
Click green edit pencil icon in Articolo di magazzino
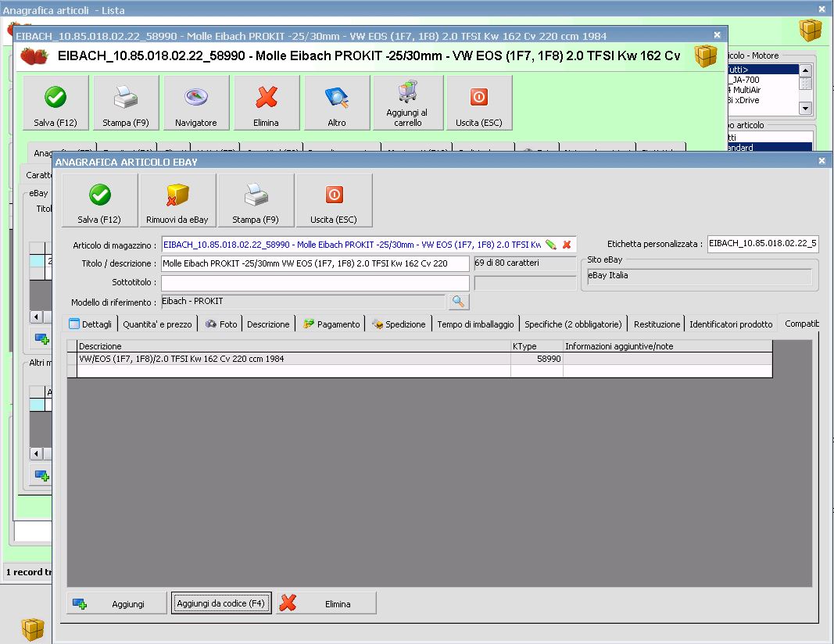[x=551, y=245]
